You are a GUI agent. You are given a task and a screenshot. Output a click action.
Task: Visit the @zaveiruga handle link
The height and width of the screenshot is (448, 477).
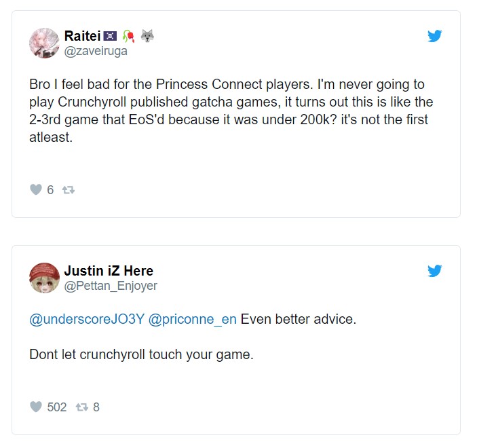click(96, 51)
